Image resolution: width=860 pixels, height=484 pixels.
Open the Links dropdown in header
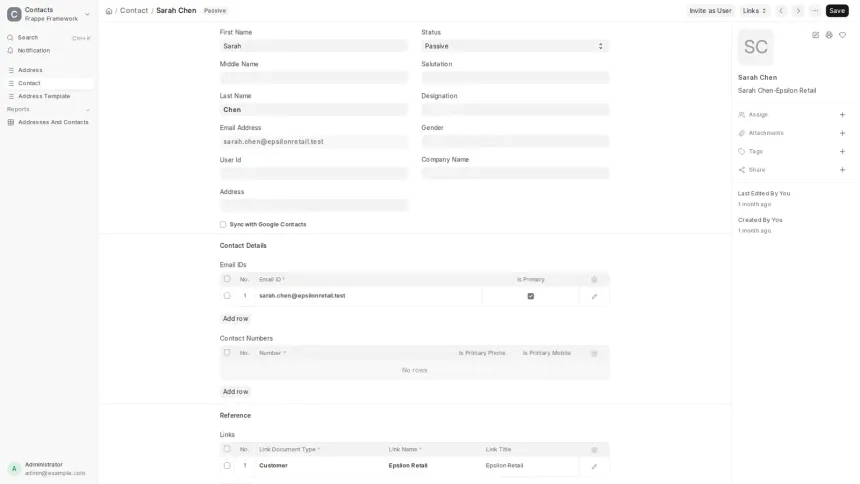tap(754, 10)
